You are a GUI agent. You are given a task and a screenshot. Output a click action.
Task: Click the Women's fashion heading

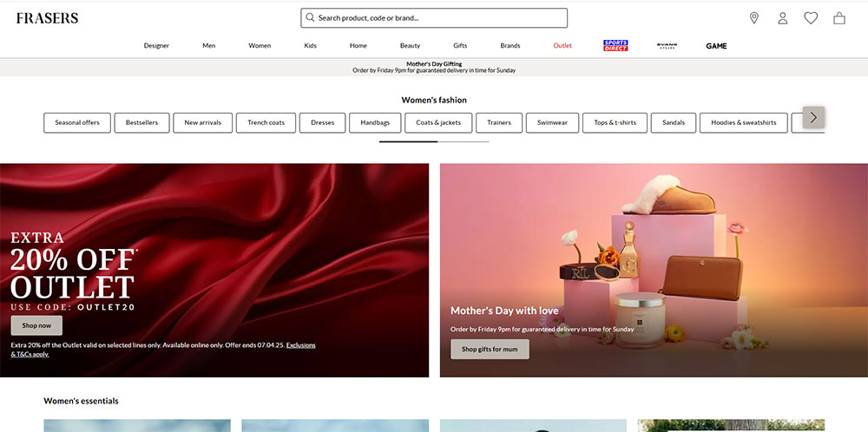pos(434,100)
